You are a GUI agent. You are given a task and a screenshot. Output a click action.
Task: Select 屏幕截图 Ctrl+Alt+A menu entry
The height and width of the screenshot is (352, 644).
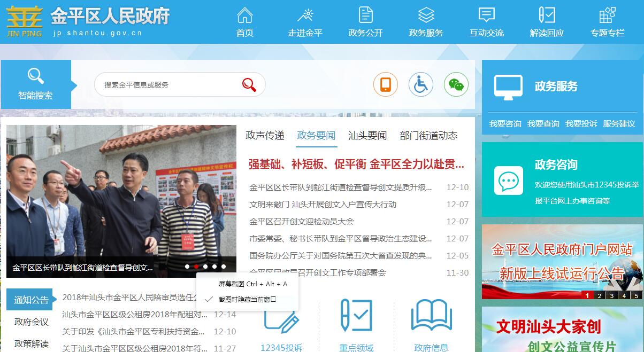252,284
